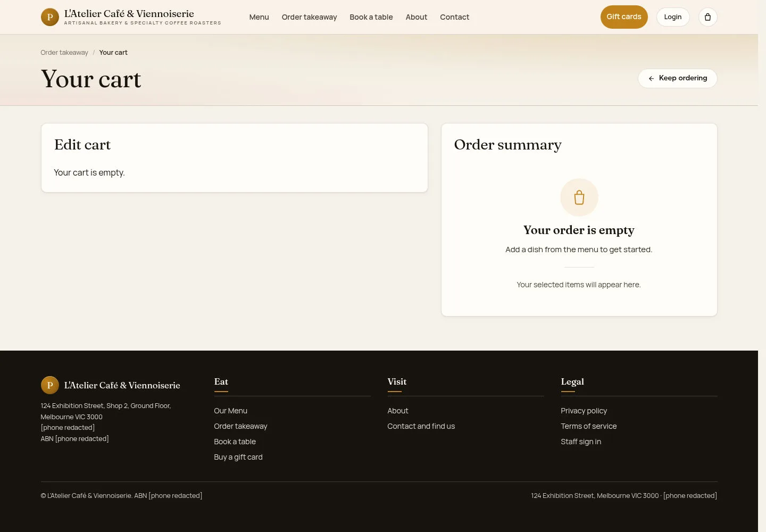
Task: Click About link in footer Visit section
Action: click(398, 411)
